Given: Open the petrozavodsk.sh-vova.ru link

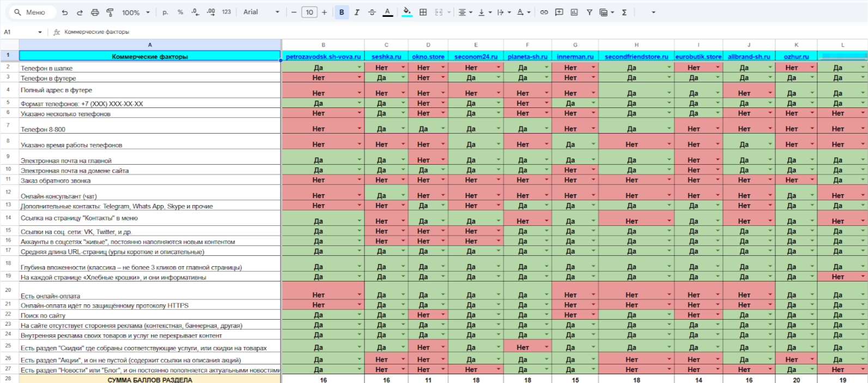Looking at the screenshot, I should [323, 56].
